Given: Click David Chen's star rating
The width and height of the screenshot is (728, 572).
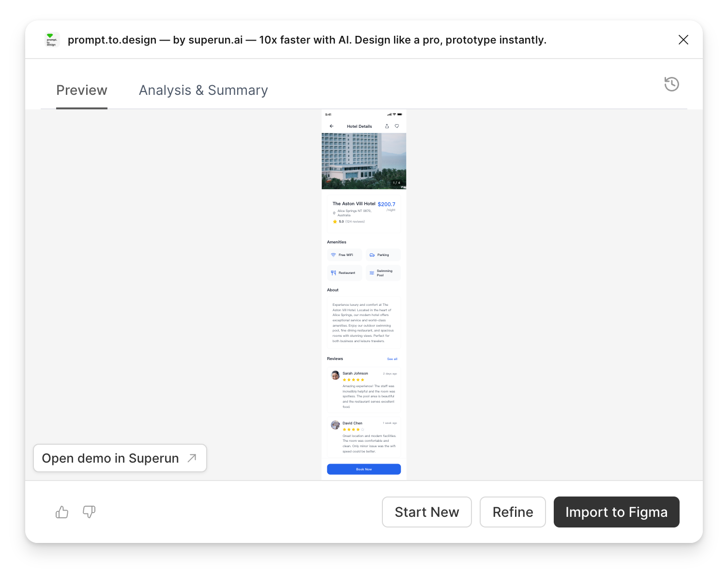Looking at the screenshot, I should pyautogui.click(x=353, y=430).
